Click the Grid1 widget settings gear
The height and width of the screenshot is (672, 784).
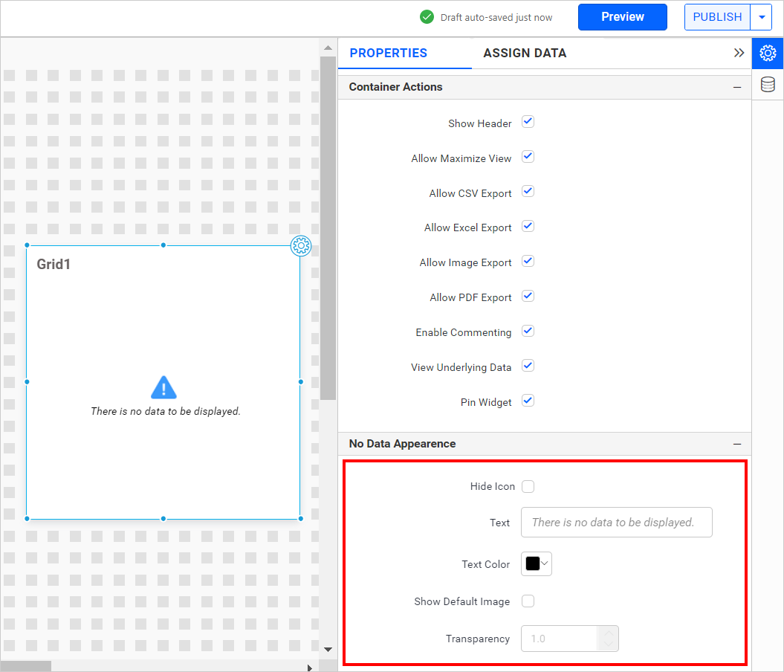pyautogui.click(x=301, y=246)
